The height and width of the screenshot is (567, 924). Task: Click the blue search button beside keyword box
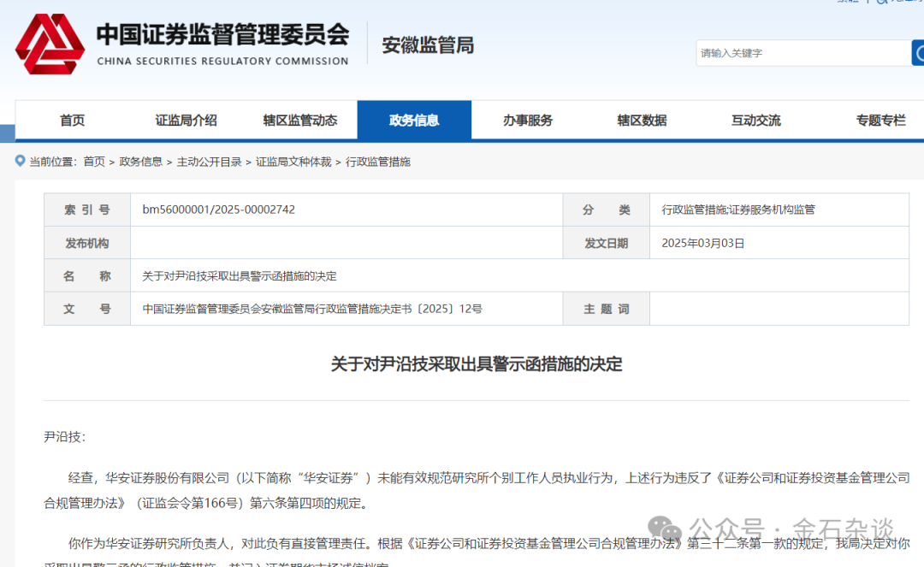click(x=917, y=53)
